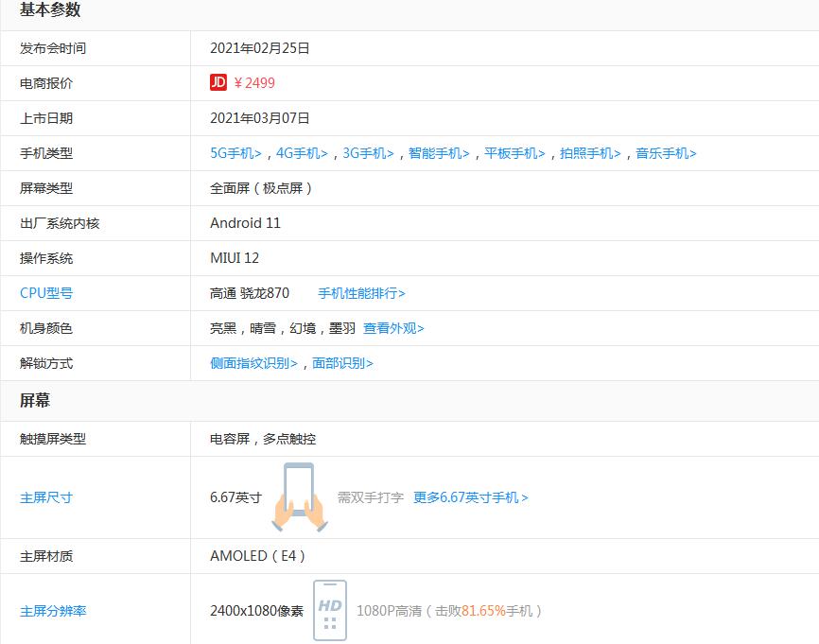The image size is (819, 644).
Task: Browse 更多6.67英寸手机 link
Action: pos(470,497)
